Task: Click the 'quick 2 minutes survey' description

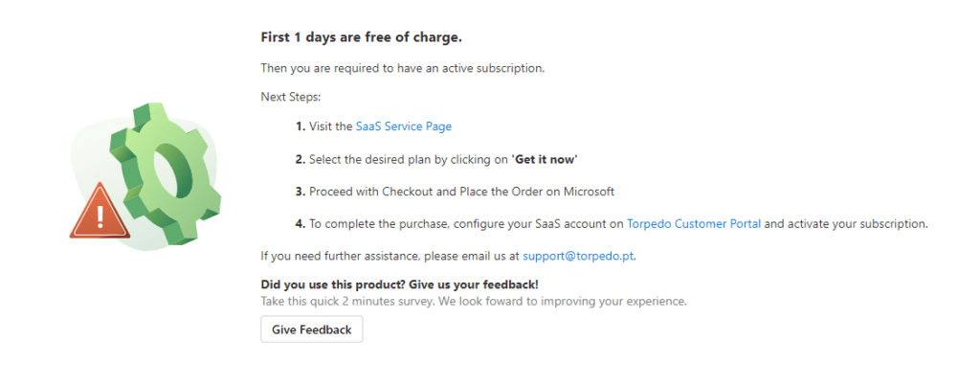Action: [474, 301]
